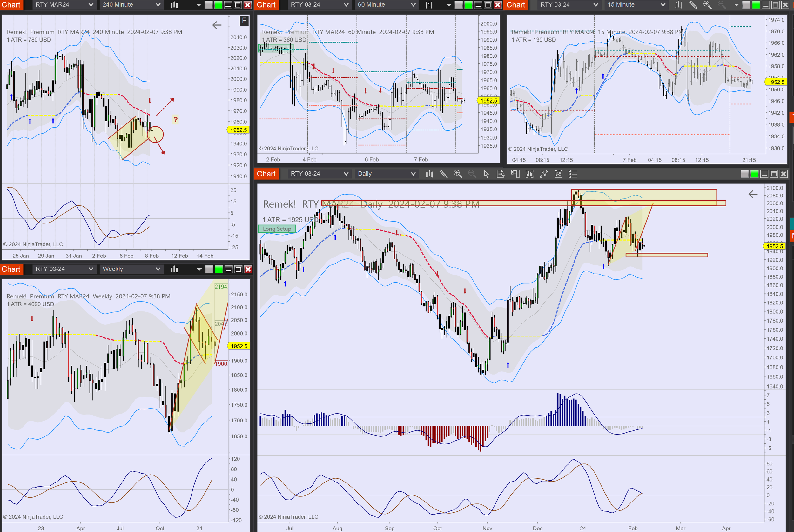The height and width of the screenshot is (532, 794).
Task: Click the 1952.5 price marker on Daily axis
Action: [774, 246]
